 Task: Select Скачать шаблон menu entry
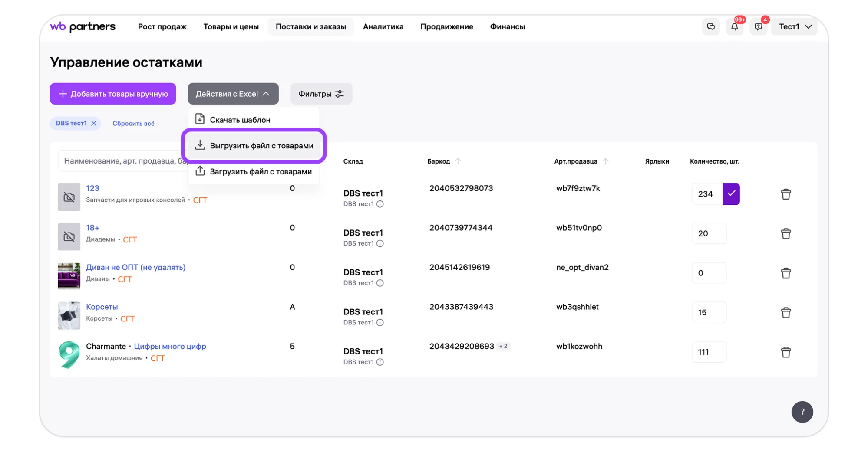coord(240,120)
